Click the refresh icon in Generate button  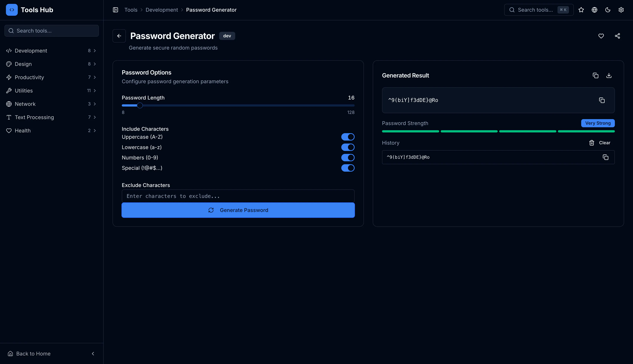coord(211,210)
